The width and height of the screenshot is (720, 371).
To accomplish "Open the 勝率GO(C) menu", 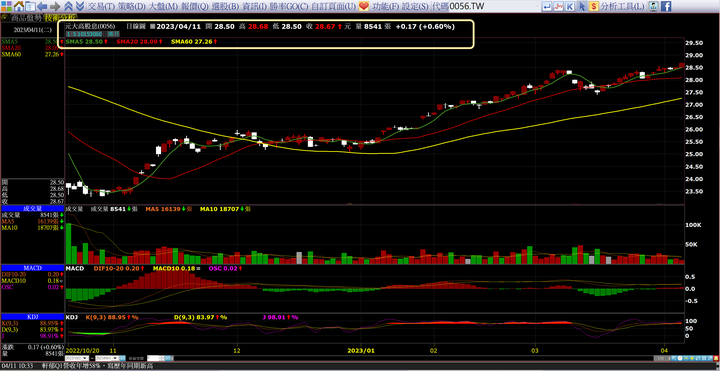I will [289, 6].
